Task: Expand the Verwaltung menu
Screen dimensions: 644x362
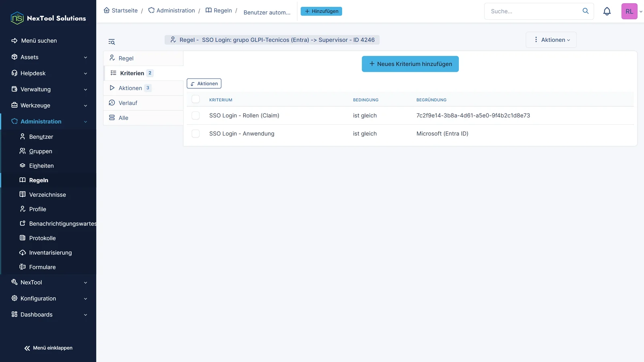Action: click(x=48, y=89)
